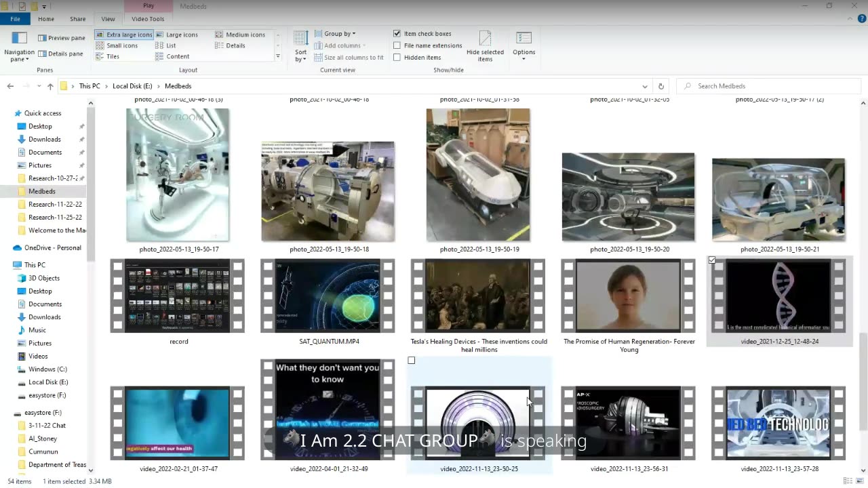Click the Search Medbeds field
The image size is (868, 488).
pos(769,86)
